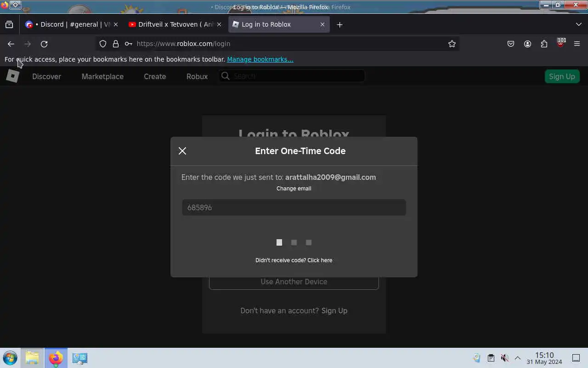Open the Roblox logo home icon
The image size is (588, 368).
13,76
